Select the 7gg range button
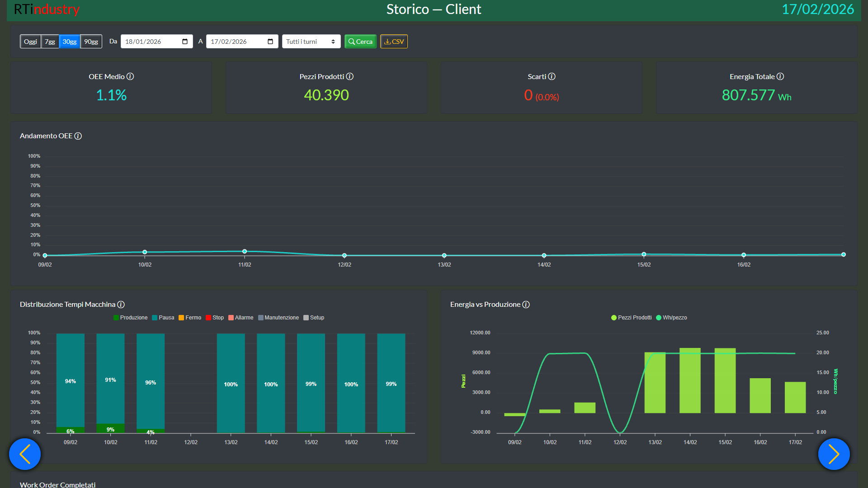 coord(50,42)
